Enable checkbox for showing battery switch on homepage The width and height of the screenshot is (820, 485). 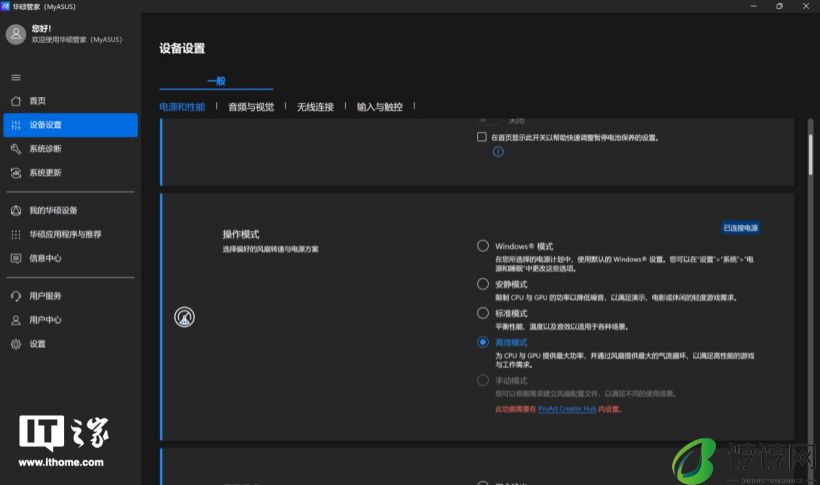[x=482, y=137]
